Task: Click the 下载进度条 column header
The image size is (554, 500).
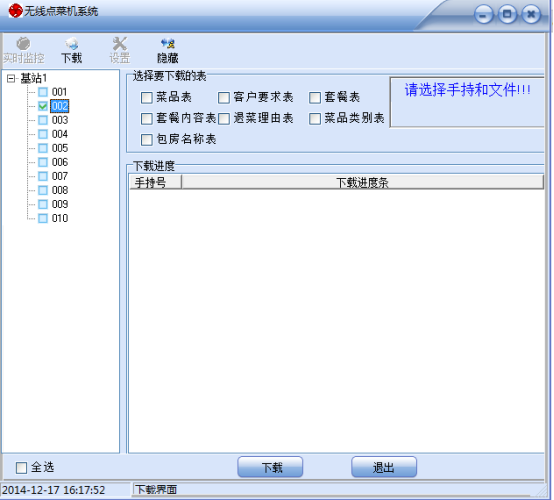Action: (x=362, y=182)
